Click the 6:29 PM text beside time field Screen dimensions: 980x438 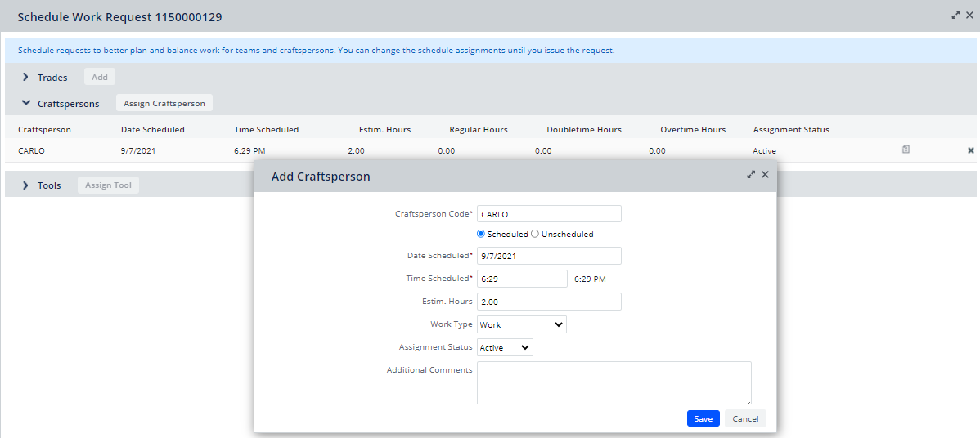590,279
